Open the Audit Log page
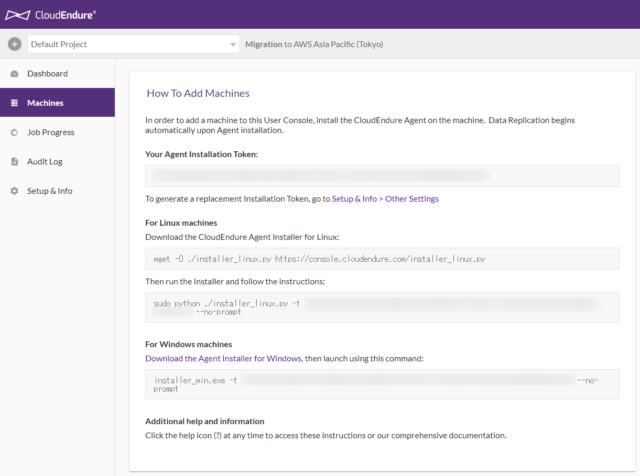The image size is (640, 476). tap(57, 162)
